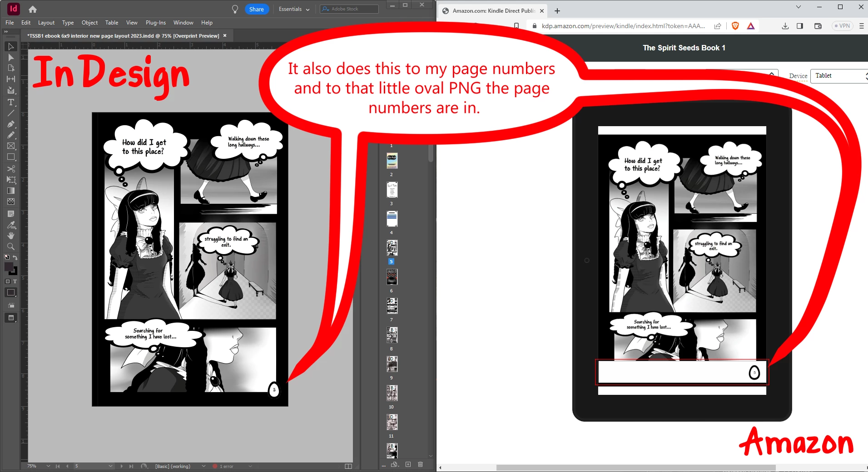Viewport: 868px width, 472px height.
Task: Click the InDesign Home icon
Action: point(32,9)
